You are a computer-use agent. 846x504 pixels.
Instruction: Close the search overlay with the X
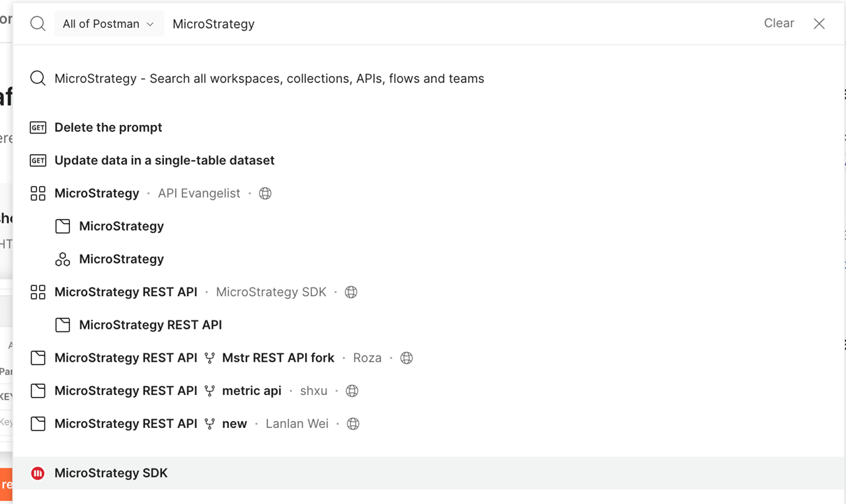[x=819, y=23]
